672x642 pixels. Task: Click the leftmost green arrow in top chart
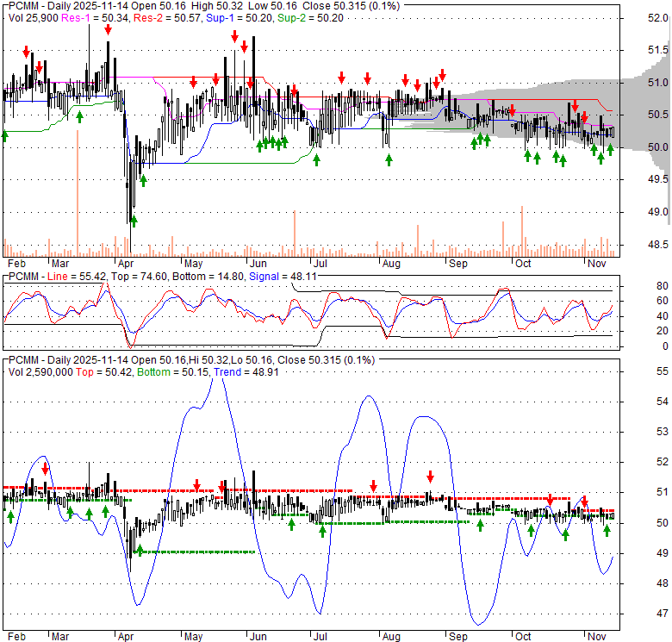(4, 135)
